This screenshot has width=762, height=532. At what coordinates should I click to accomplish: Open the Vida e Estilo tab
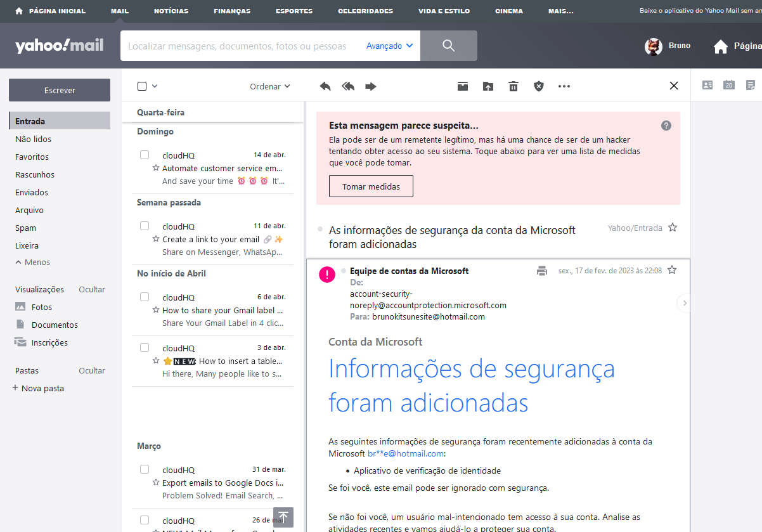444,11
